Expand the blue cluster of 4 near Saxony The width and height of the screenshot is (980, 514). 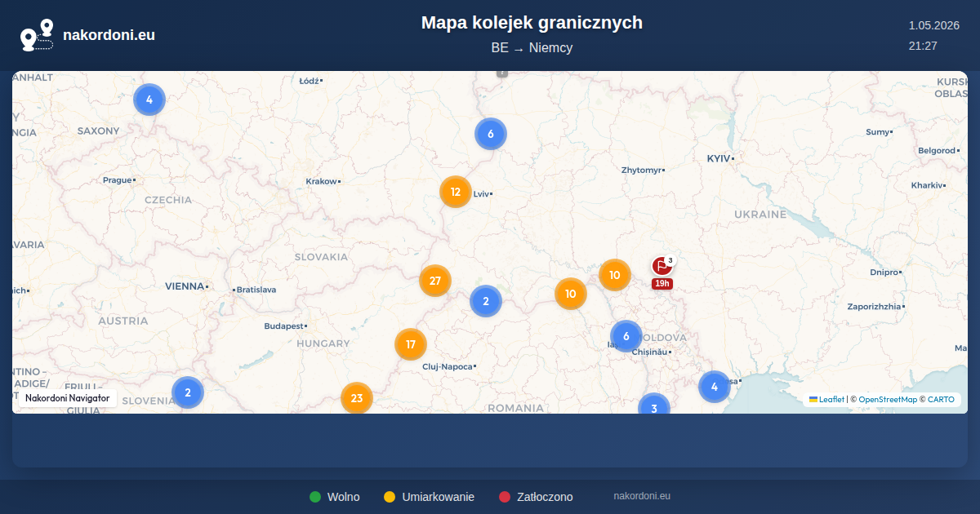click(x=149, y=100)
